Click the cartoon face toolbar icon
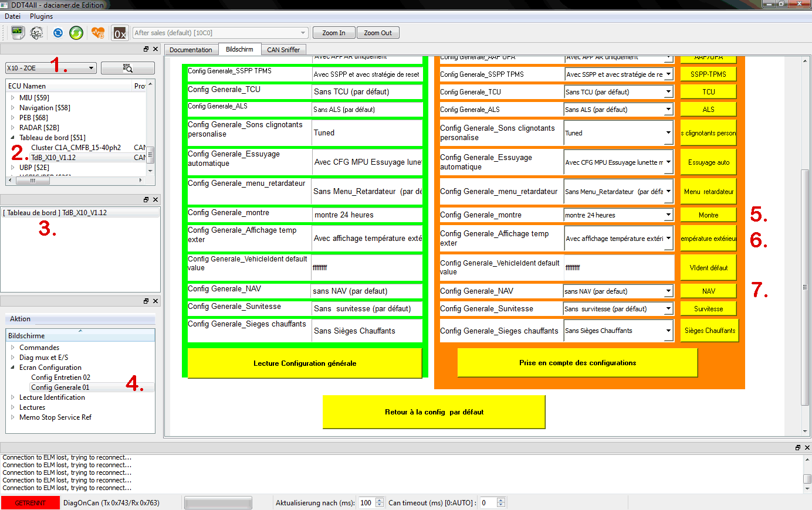The width and height of the screenshot is (812, 510). pos(36,33)
